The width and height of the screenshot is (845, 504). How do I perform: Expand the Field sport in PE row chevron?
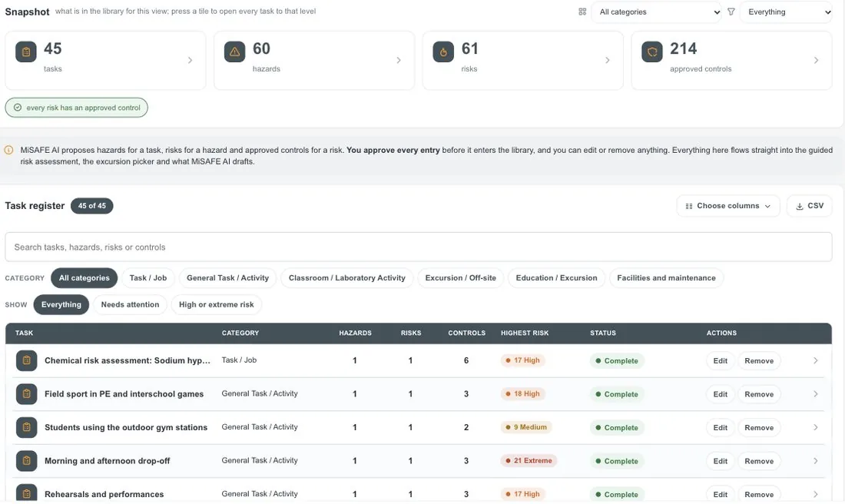tap(815, 394)
